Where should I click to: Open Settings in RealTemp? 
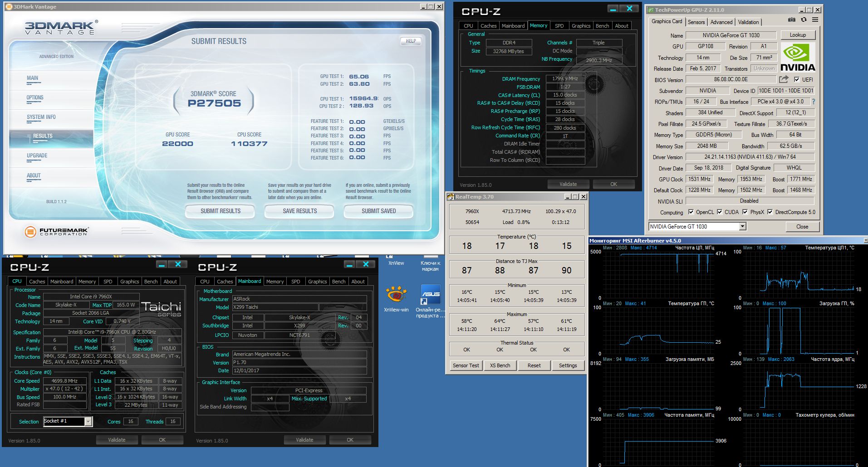pos(568,365)
